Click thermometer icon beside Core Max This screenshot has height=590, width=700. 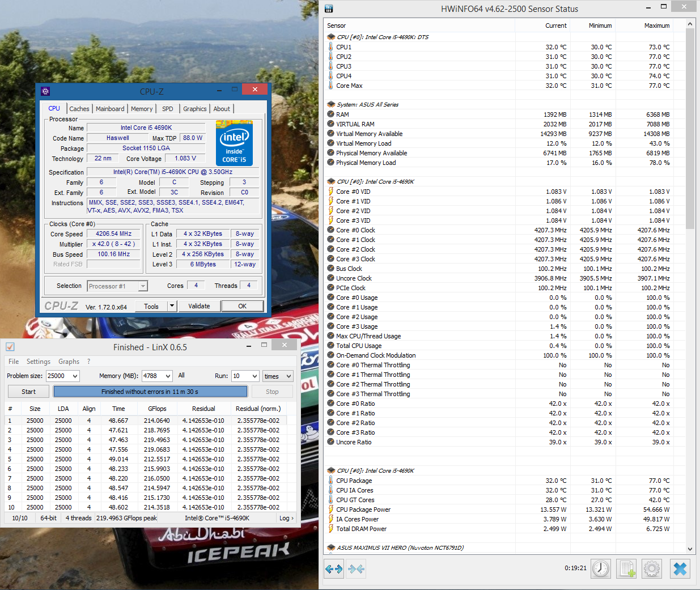pos(331,86)
